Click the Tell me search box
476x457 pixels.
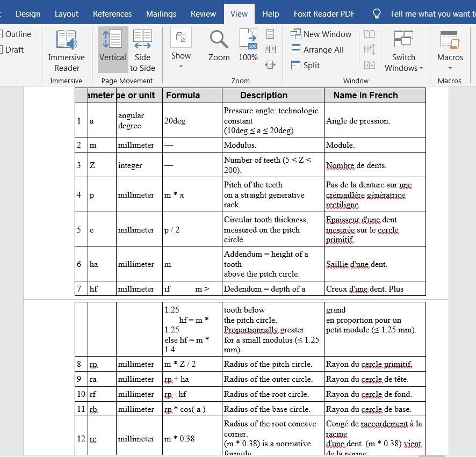coord(430,14)
